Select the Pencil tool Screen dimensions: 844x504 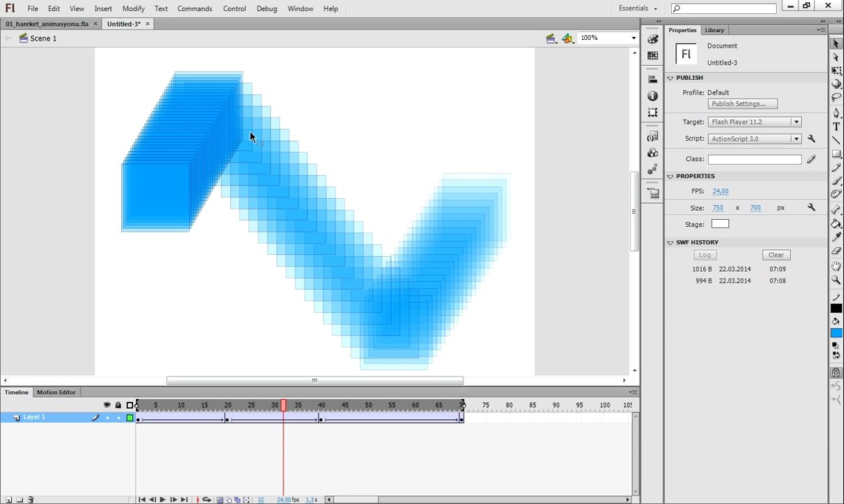(x=836, y=167)
